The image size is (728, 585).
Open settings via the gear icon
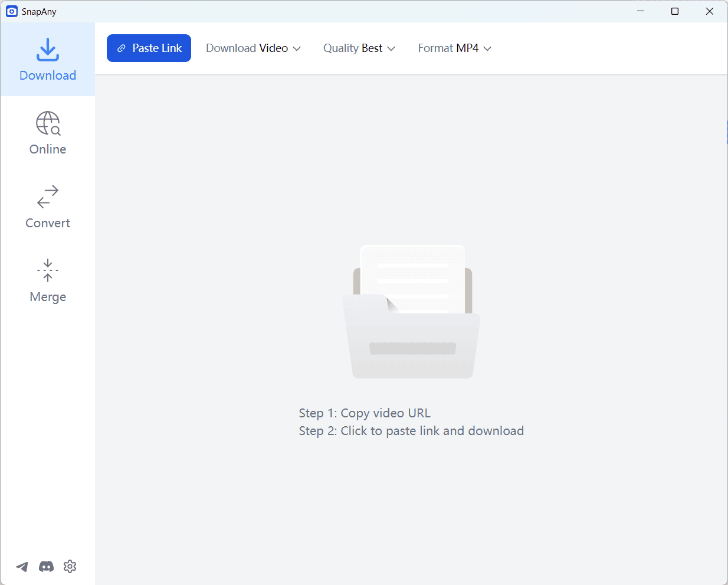pyautogui.click(x=70, y=567)
